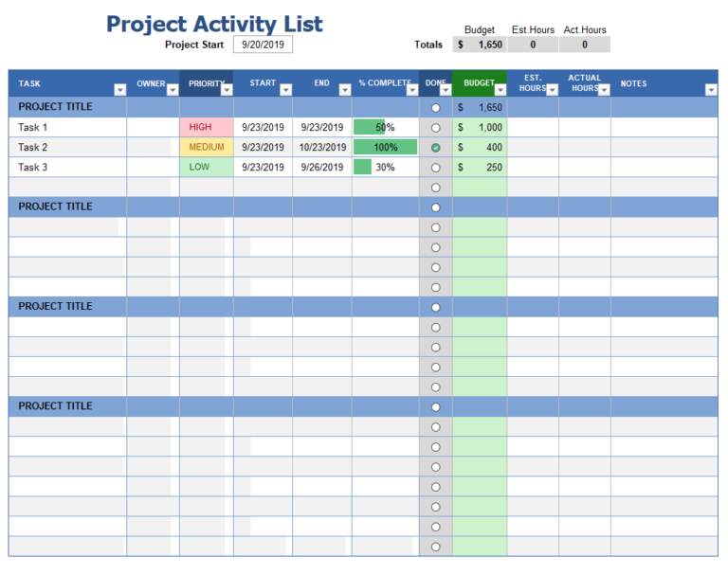
Task: Open the PRIORITY column filter arrow
Action: [227, 90]
